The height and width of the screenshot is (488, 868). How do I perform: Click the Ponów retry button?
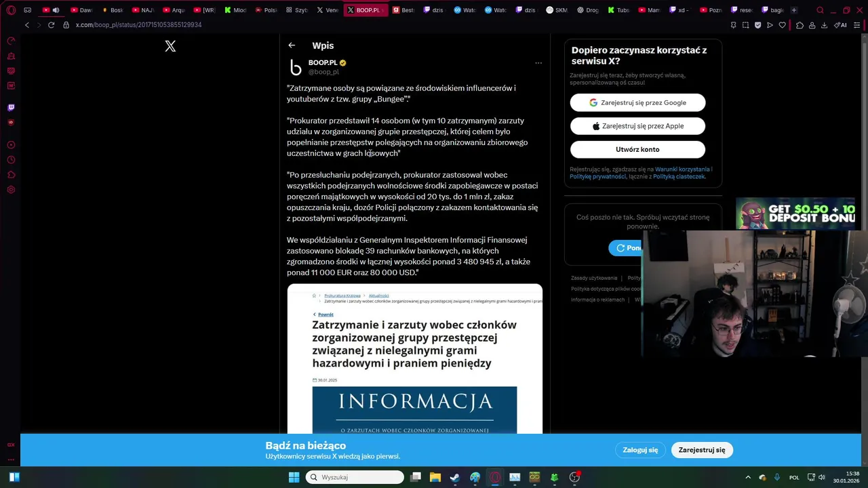click(x=625, y=248)
